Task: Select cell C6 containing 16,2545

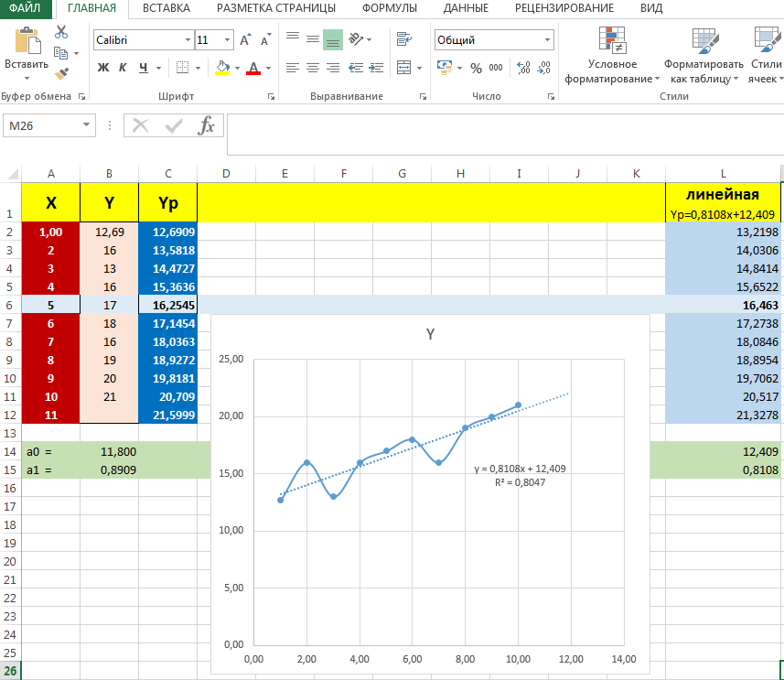Action: [168, 306]
